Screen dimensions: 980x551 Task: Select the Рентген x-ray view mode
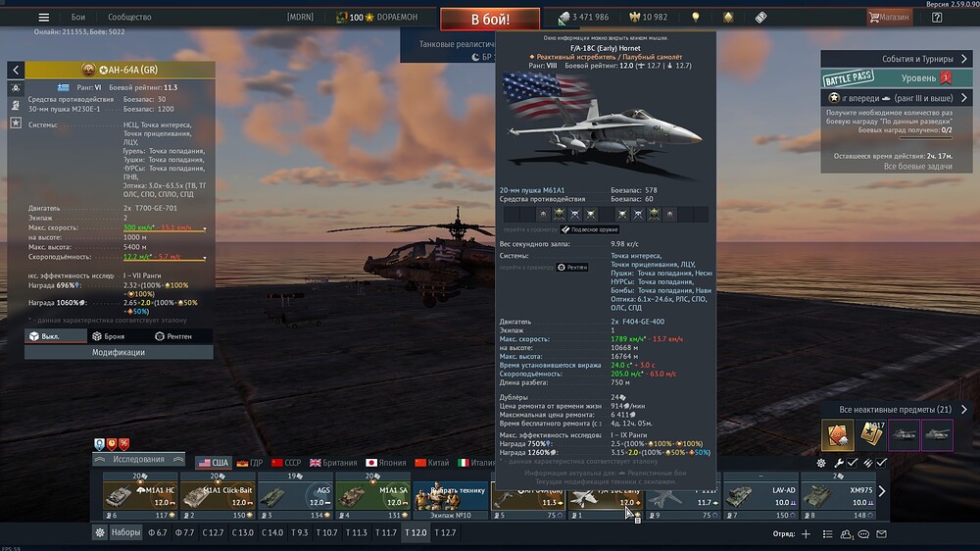181,336
